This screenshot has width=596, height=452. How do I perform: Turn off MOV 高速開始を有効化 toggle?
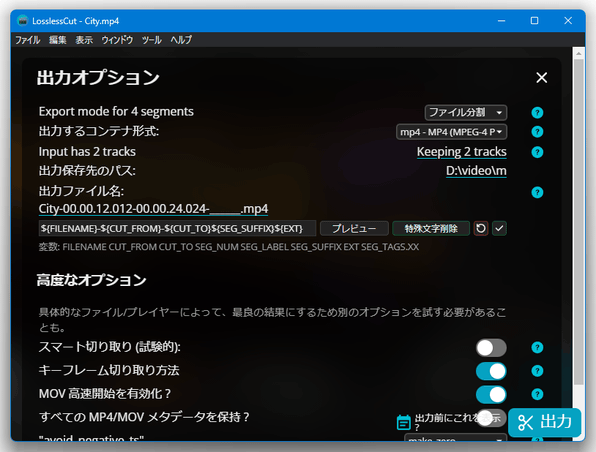point(491,395)
